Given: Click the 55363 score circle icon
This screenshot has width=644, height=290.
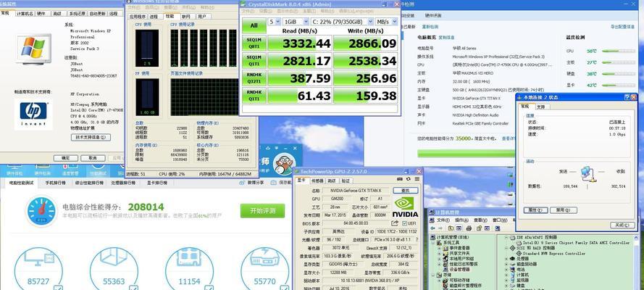Looking at the screenshot, I should pos(114,270).
